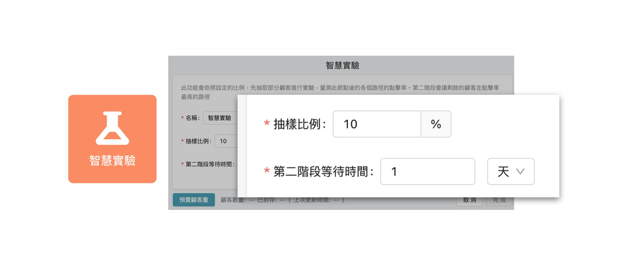644x268 pixels.
Task: Focus the enlarged 第二階段等待時間 field showing 1
Action: [427, 172]
